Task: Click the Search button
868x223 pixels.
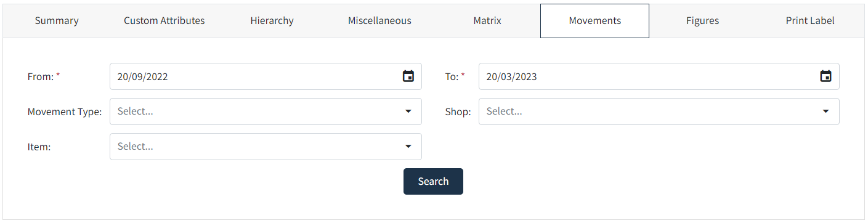Action: (x=433, y=181)
